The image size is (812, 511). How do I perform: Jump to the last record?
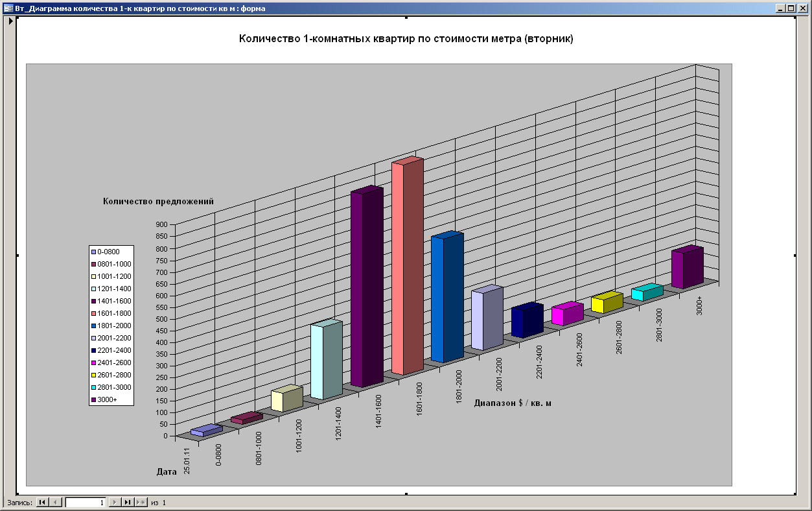click(127, 503)
